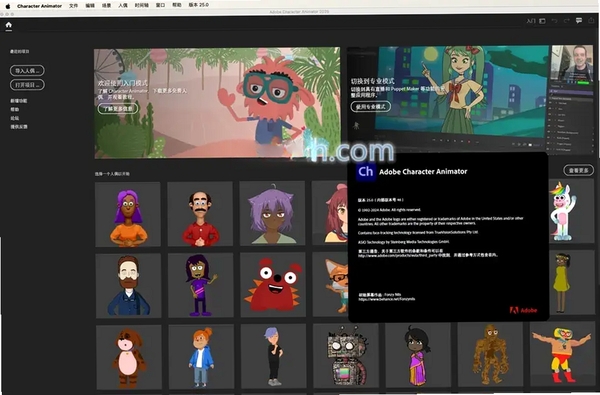The width and height of the screenshot is (600, 395).
Task: Click the share export icon
Action: coord(592,20)
